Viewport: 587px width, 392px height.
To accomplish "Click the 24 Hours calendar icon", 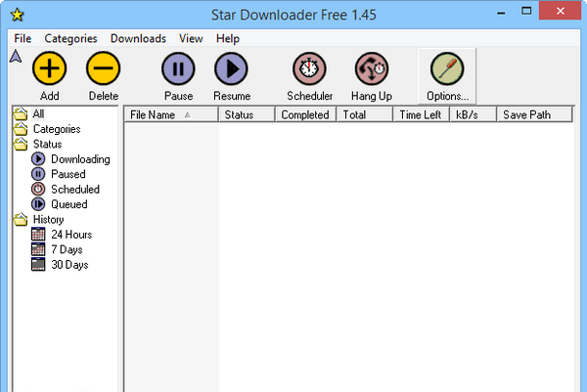I will 38,235.
